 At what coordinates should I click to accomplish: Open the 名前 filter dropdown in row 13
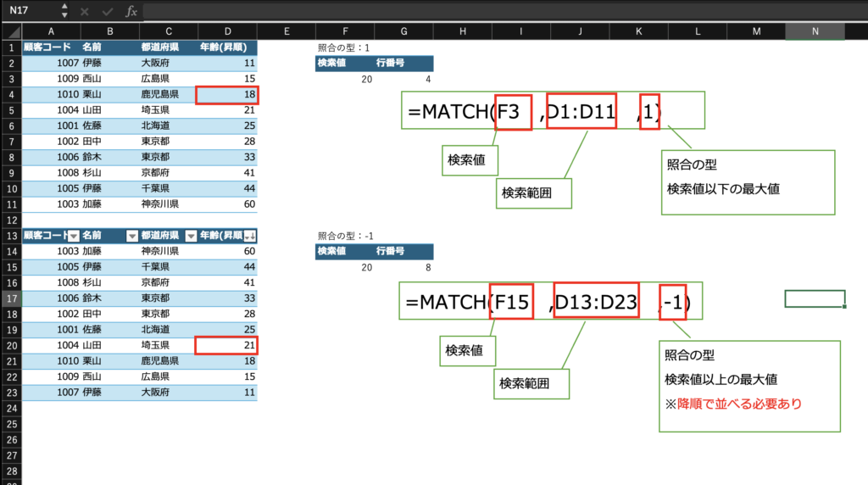(x=132, y=236)
